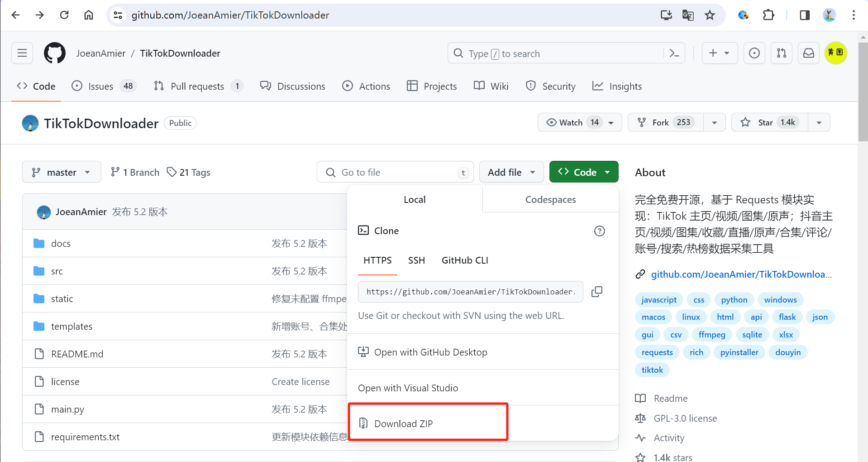View the 1 Branch list
This screenshot has height=462, width=868.
coord(135,172)
